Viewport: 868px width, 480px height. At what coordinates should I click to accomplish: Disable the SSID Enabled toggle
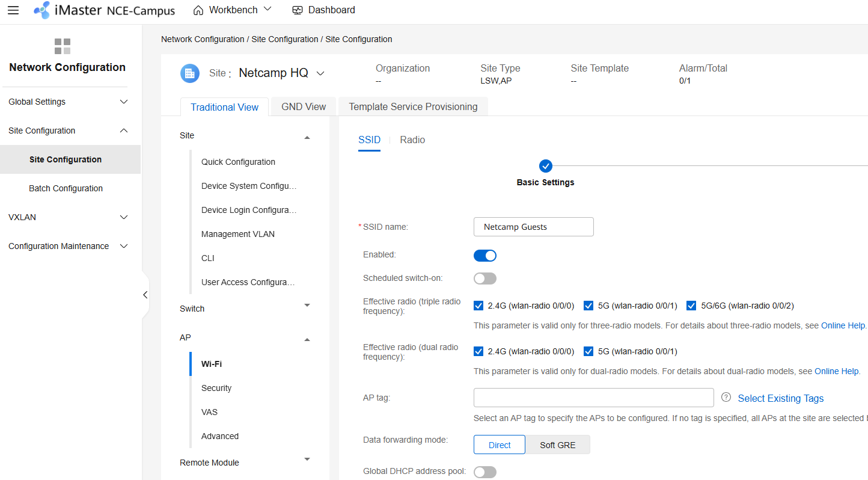click(485, 256)
